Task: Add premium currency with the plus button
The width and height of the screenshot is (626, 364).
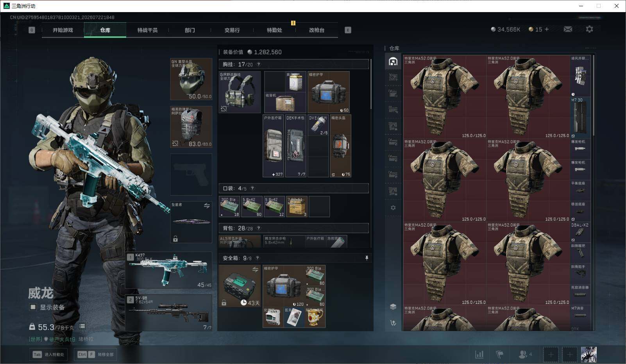Action: pyautogui.click(x=547, y=29)
